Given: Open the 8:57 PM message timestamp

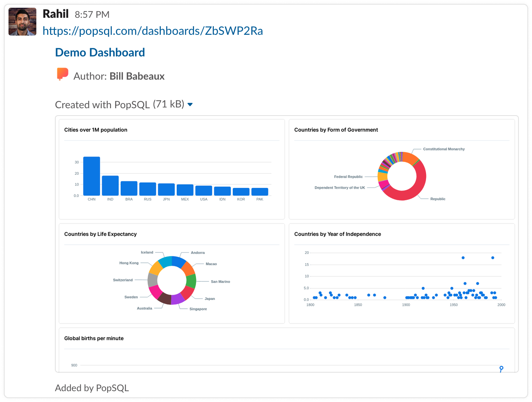Looking at the screenshot, I should [92, 15].
